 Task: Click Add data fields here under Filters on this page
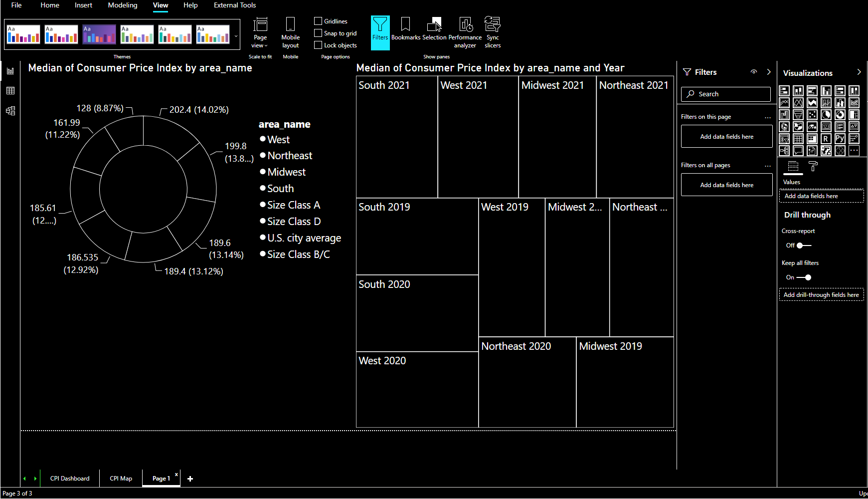click(x=726, y=136)
